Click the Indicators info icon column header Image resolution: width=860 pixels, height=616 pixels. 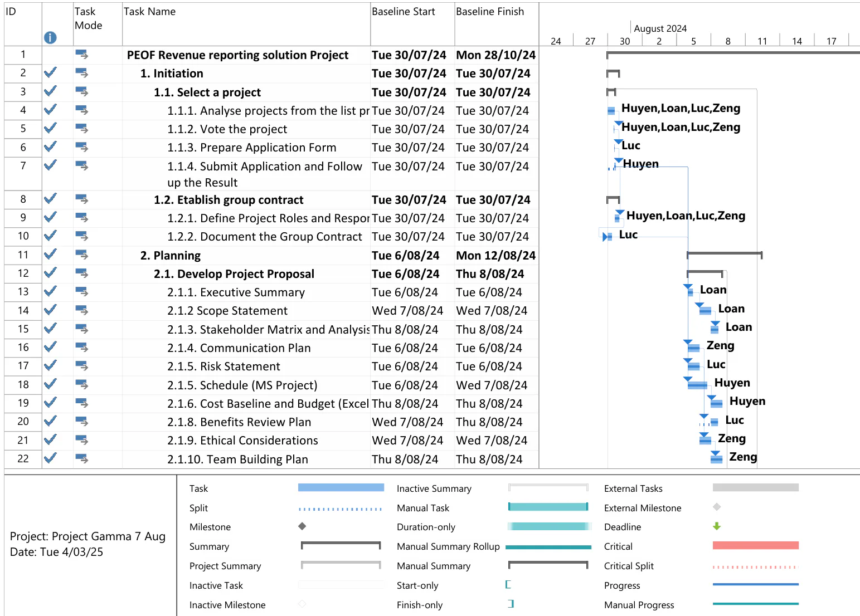tap(50, 37)
